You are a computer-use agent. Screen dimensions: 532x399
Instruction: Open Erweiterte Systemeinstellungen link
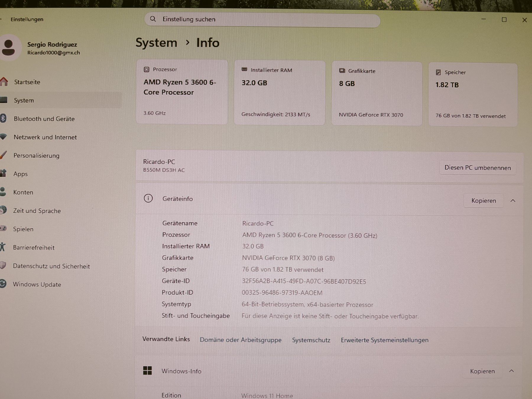pyautogui.click(x=385, y=340)
